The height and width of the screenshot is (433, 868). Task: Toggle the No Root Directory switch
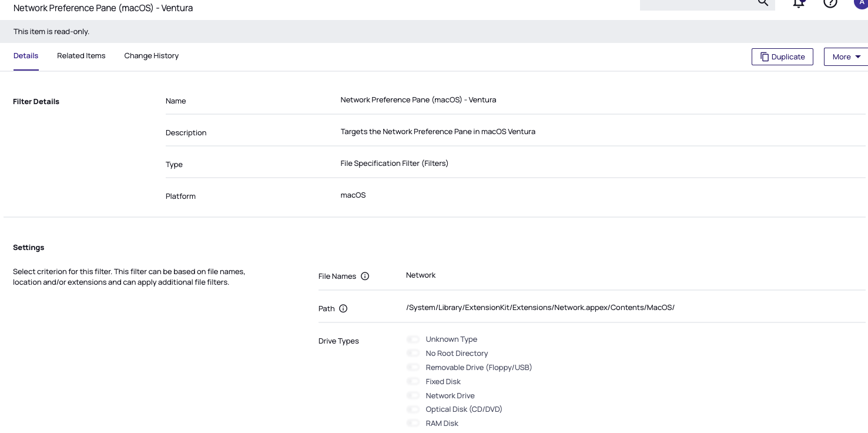pyautogui.click(x=413, y=354)
